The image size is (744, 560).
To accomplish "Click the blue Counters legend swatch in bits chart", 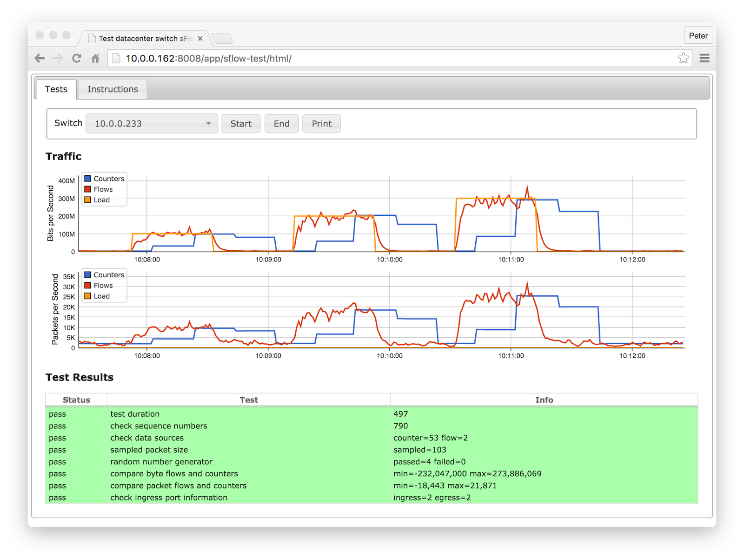I will [87, 179].
